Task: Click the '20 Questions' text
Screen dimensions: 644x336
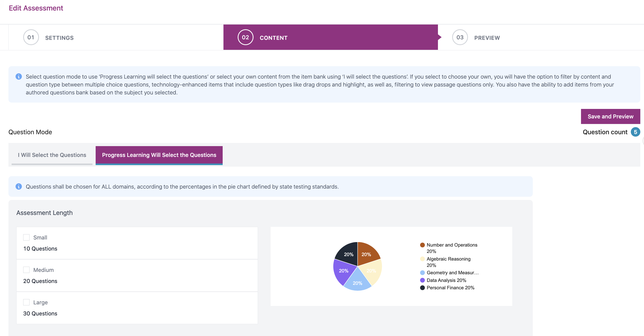Action: pyautogui.click(x=40, y=281)
